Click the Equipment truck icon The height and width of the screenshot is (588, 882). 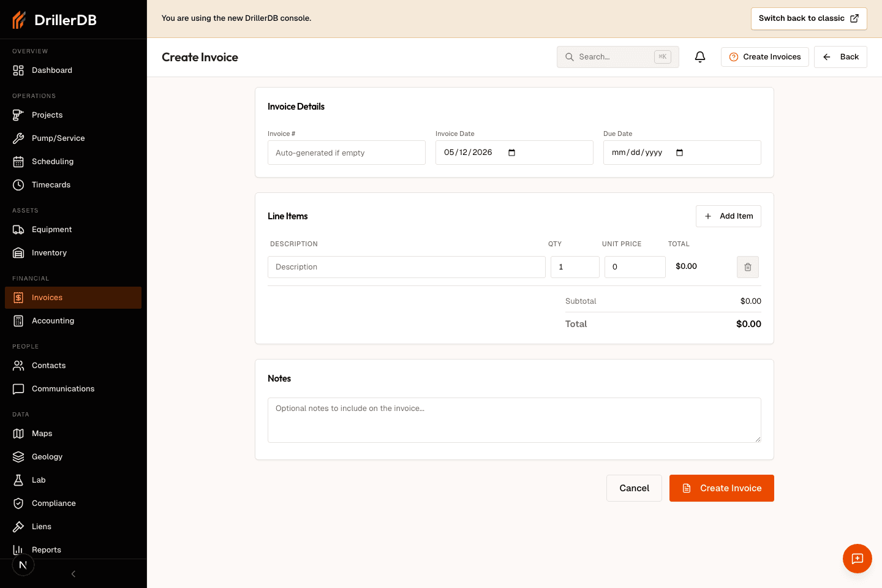coord(18,230)
